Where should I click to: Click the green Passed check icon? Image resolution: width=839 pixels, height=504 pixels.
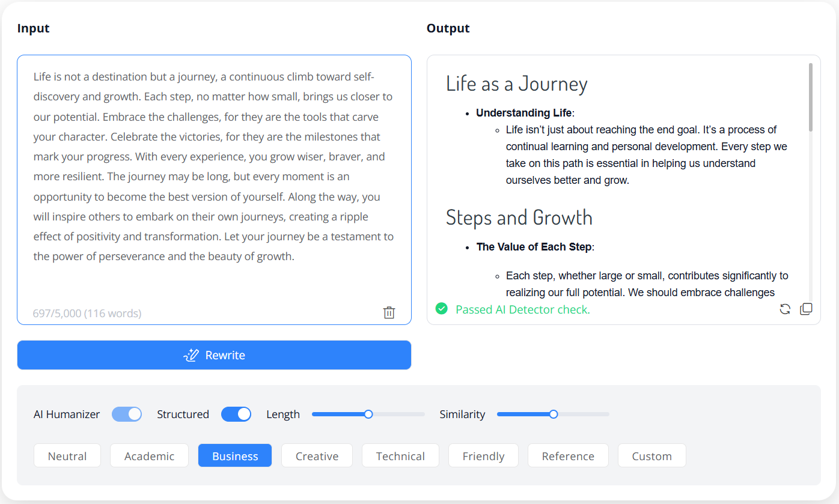pyautogui.click(x=442, y=309)
